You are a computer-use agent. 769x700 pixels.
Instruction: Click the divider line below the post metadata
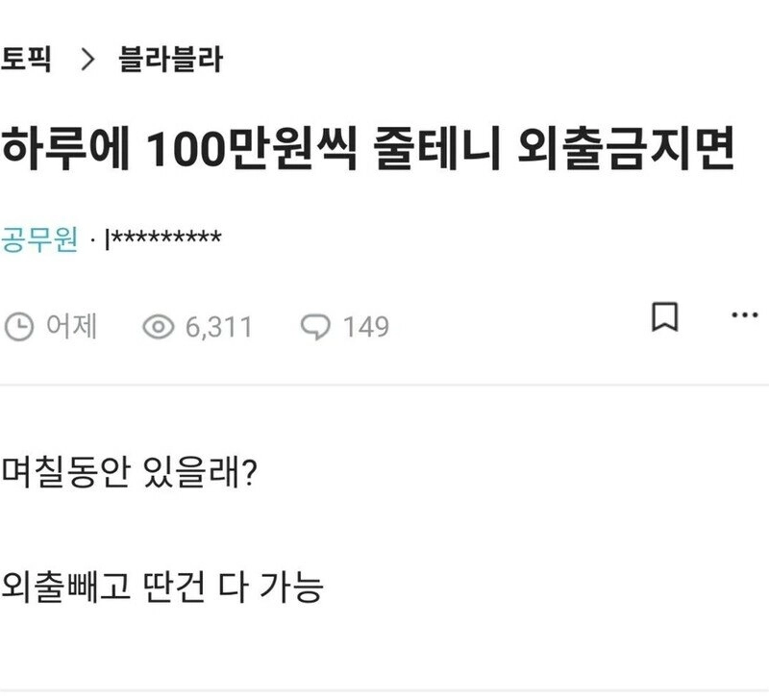click(384, 386)
